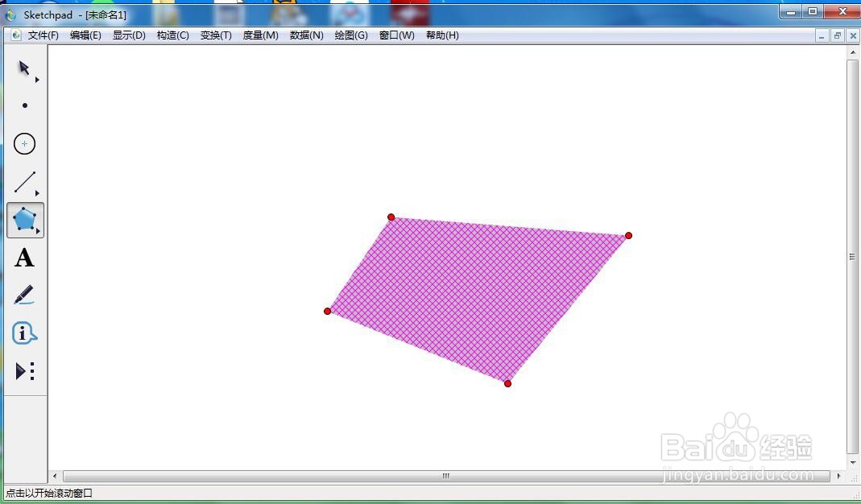The image size is (861, 504).
Task: Click the vertical scrollbar up arrow
Action: pos(853,52)
